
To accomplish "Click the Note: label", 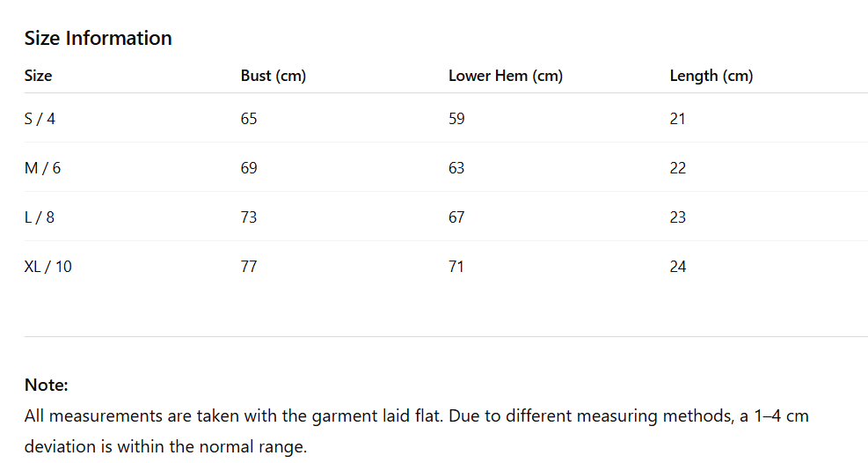I will click(x=46, y=385).
